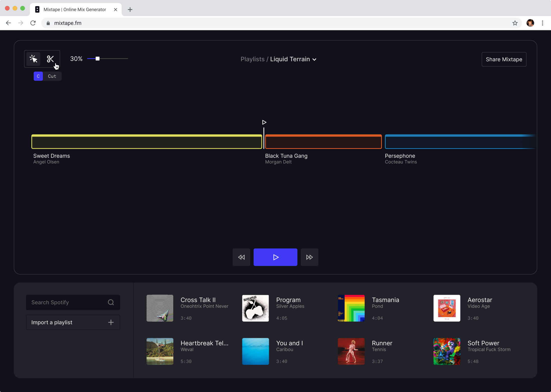The width and height of the screenshot is (551, 392).
Task: Select the Black Tuna Gang orange clip
Action: pyautogui.click(x=323, y=142)
